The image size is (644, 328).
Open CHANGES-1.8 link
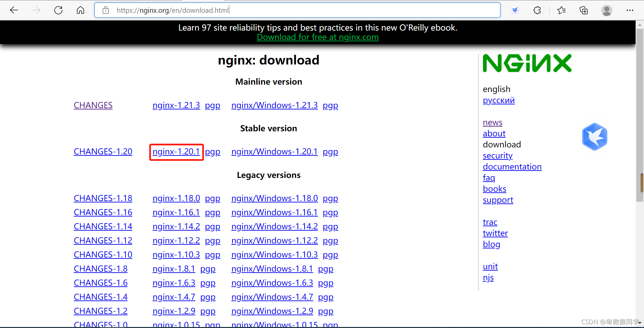click(x=101, y=269)
